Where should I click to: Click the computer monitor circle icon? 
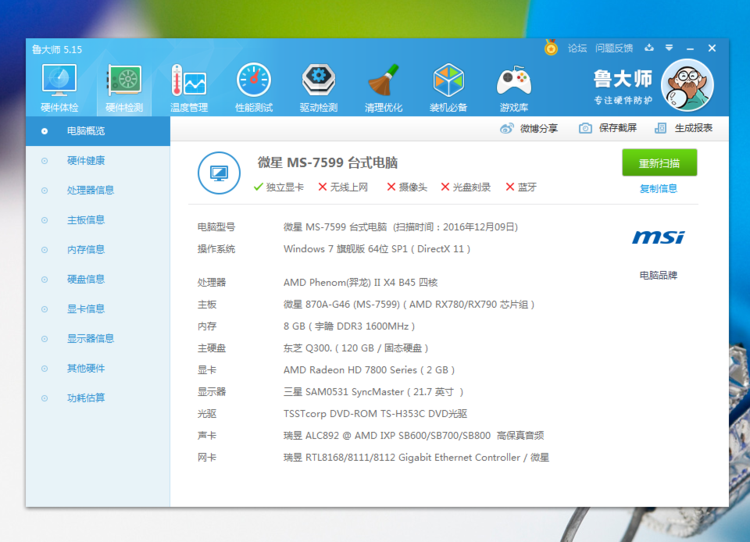pos(219,173)
